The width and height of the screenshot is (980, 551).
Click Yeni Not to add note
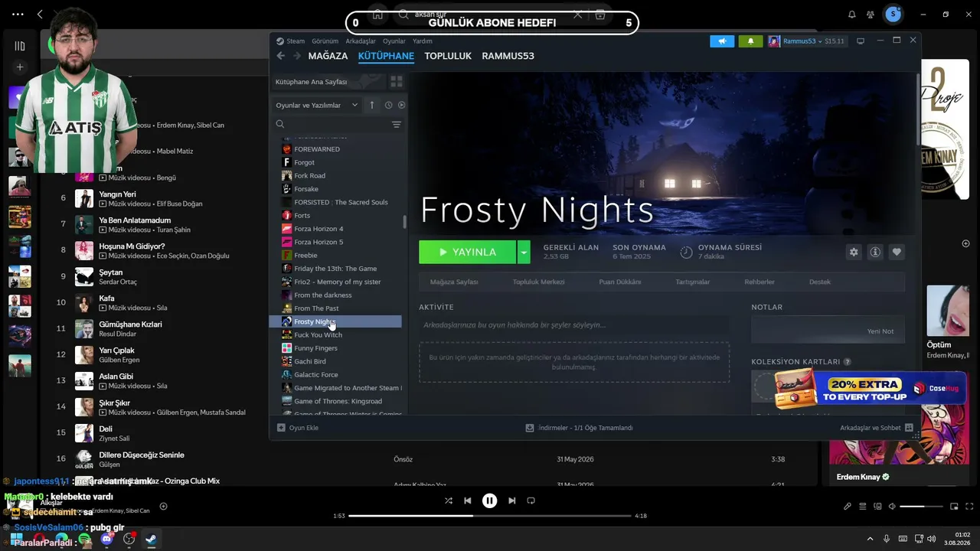coord(880,331)
